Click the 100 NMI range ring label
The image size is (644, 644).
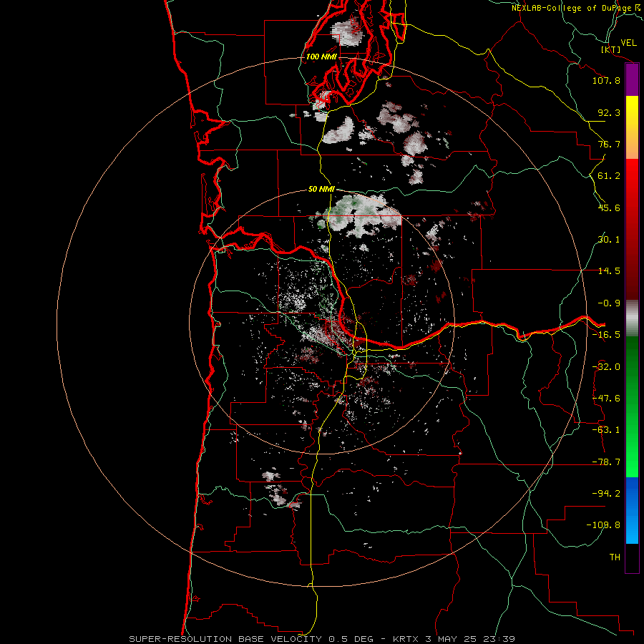pos(321,57)
